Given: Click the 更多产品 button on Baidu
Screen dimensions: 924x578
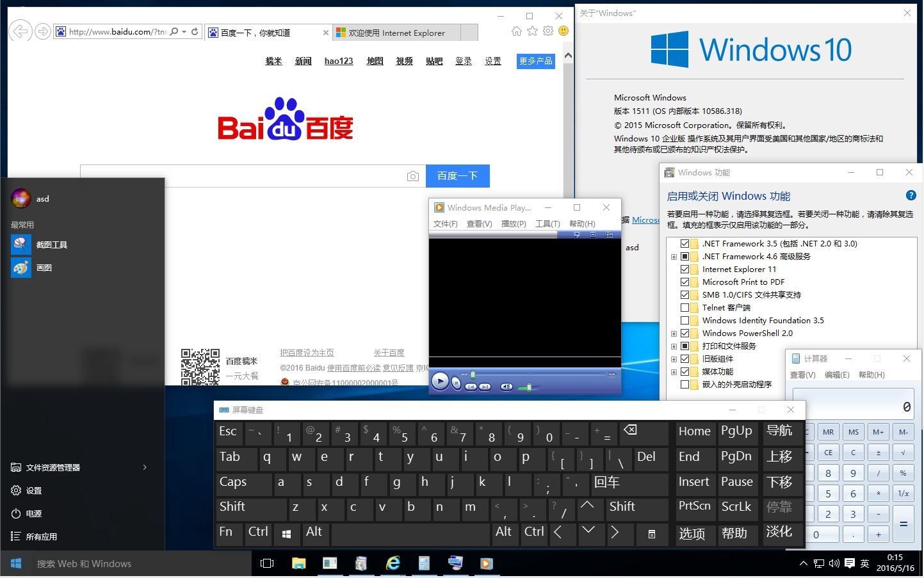Looking at the screenshot, I should tap(536, 61).
